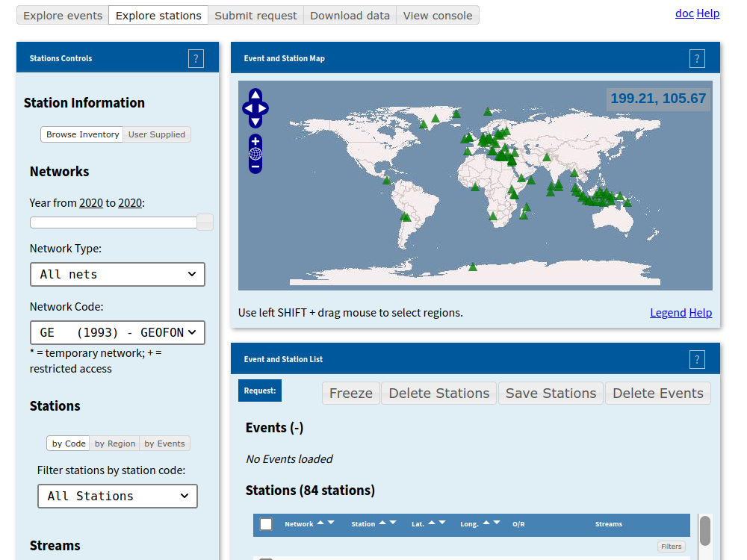Tick the select-all stations checkbox
This screenshot has width=747, height=560.
(x=266, y=524)
